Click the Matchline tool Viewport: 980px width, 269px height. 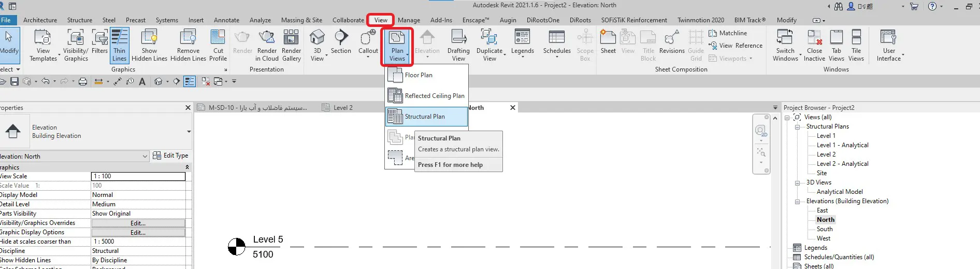point(728,33)
